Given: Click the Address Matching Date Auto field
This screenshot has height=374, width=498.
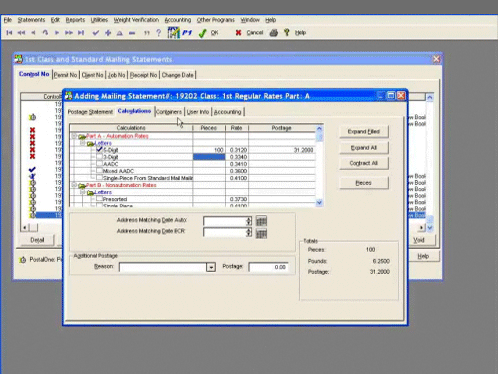Looking at the screenshot, I should tap(225, 221).
